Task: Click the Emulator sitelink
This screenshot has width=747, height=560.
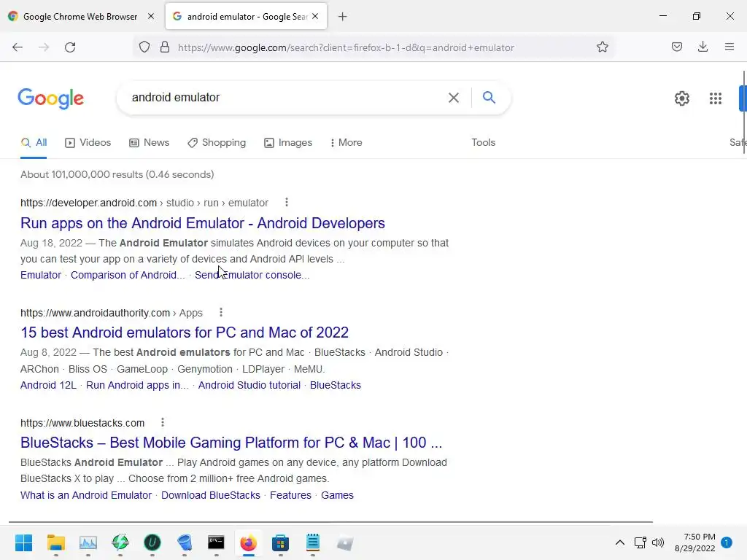Action: pyautogui.click(x=41, y=275)
